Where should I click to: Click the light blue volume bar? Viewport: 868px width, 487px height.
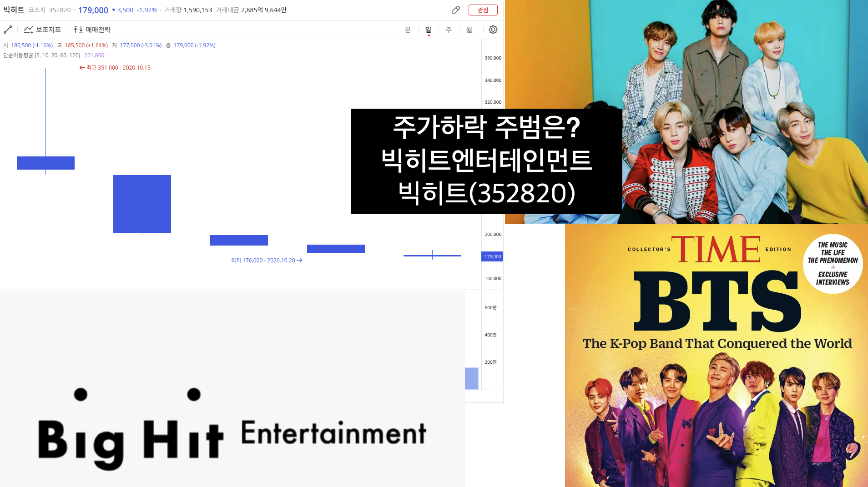click(471, 378)
